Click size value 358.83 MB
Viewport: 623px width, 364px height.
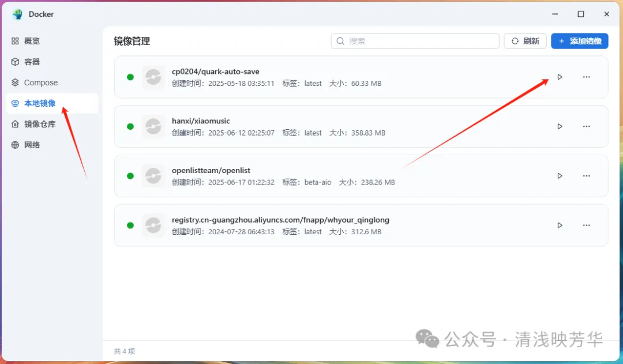pos(368,133)
